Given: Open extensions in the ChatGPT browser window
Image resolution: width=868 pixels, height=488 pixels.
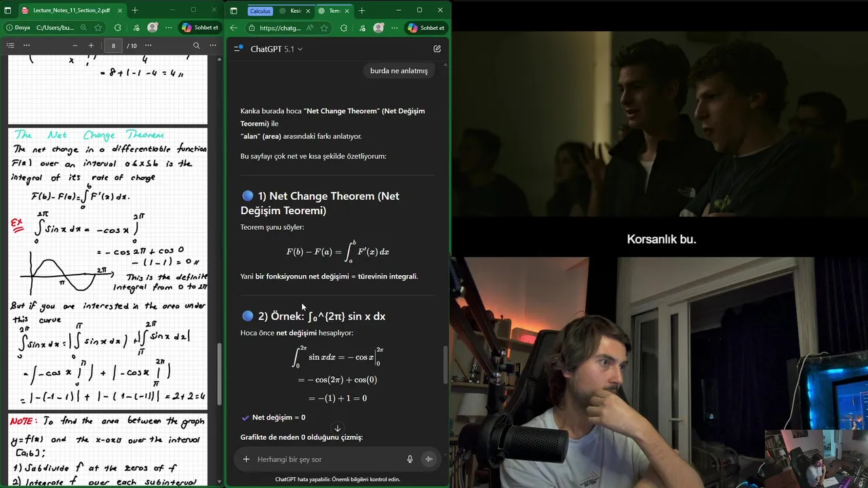Looking at the screenshot, I should 344,28.
